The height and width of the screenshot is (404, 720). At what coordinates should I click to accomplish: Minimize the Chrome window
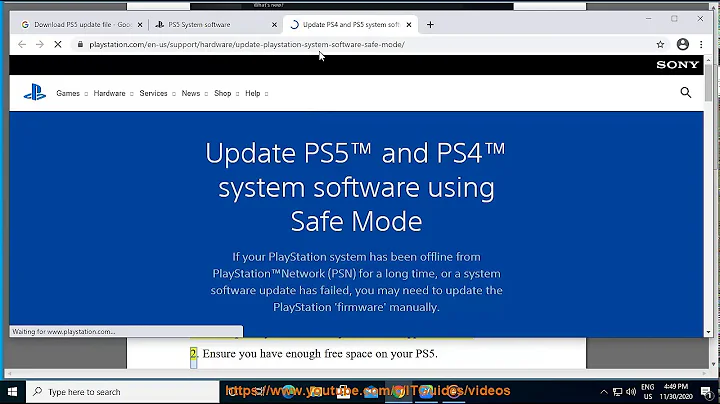(x=648, y=19)
